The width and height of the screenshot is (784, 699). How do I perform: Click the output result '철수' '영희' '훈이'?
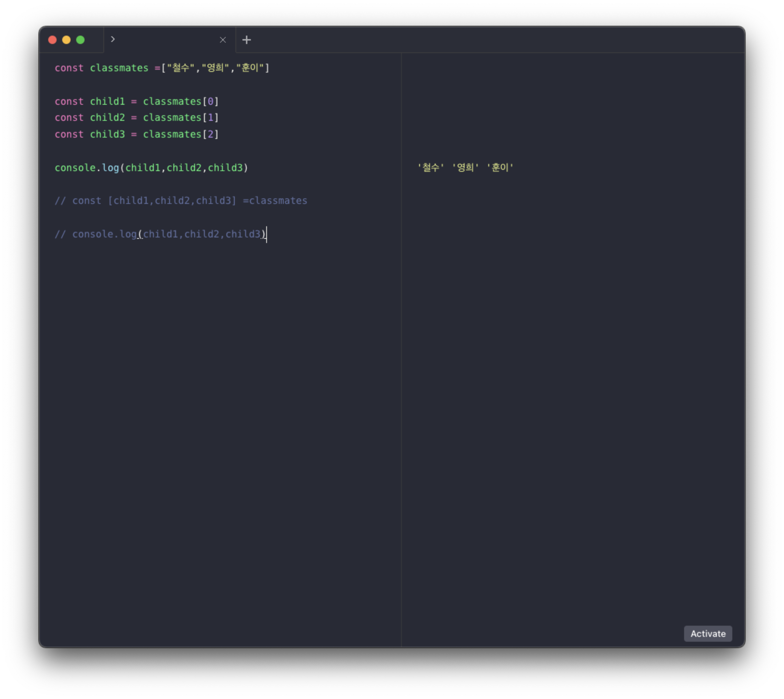point(465,168)
